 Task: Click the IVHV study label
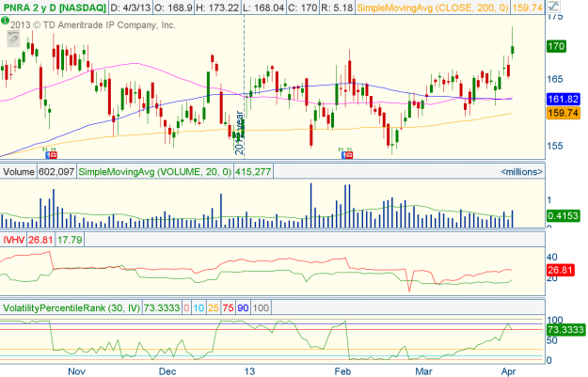coord(15,240)
